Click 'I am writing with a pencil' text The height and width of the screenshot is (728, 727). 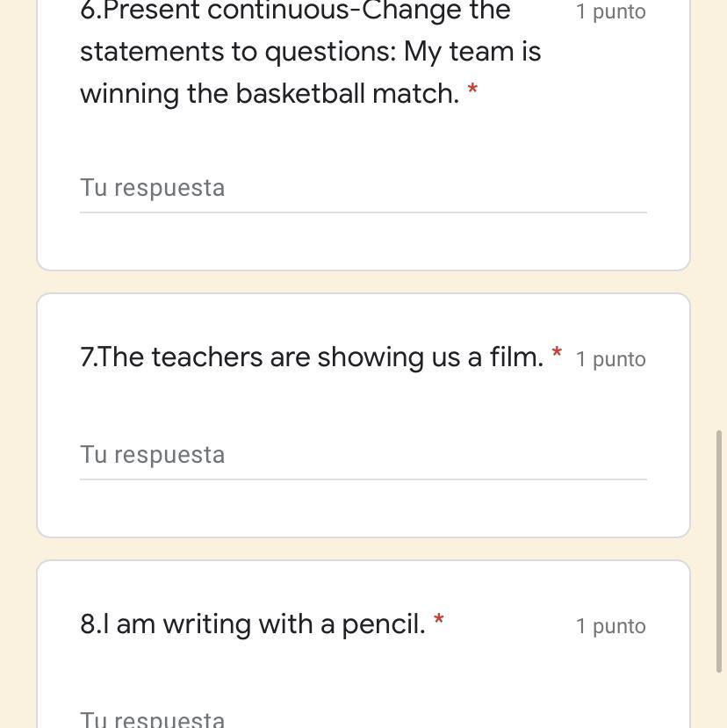253,623
